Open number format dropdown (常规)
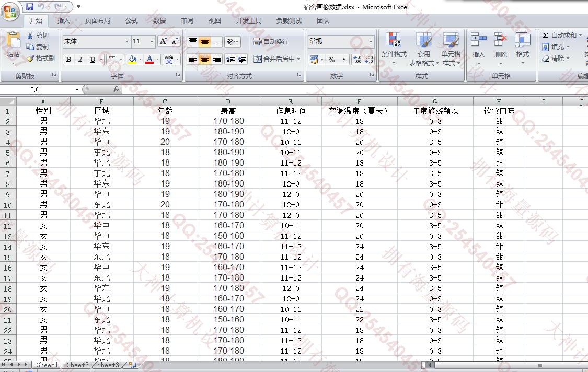The image size is (588, 372). 371,41
